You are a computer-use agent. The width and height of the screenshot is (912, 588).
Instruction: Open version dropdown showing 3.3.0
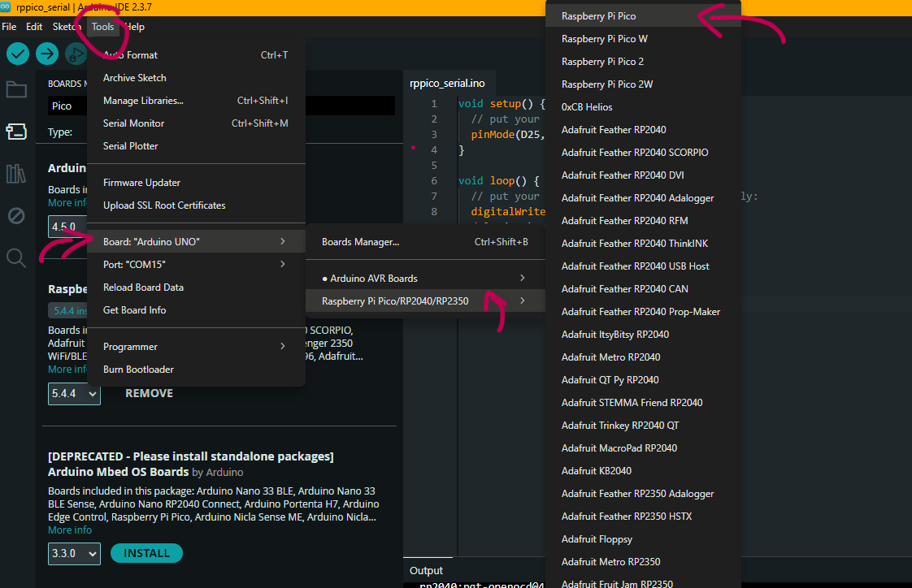click(74, 554)
